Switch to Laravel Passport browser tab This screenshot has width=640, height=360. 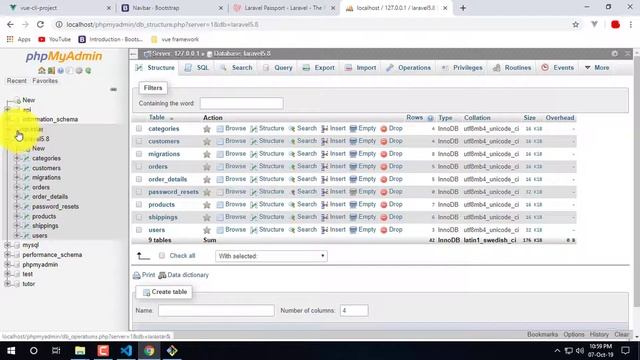pos(284,8)
